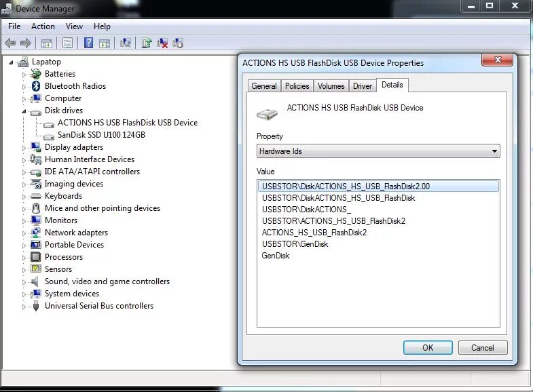Click the Back arrow toolbar icon
This screenshot has width=533, height=392.
11,43
